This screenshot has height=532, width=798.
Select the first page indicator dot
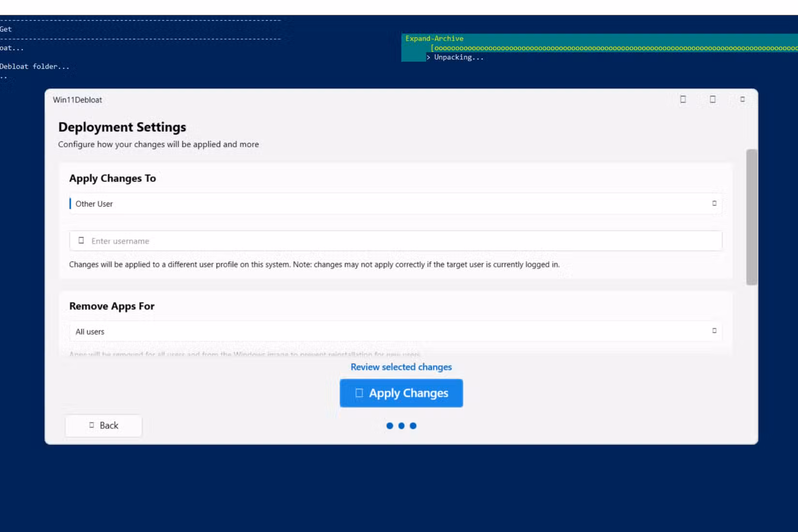click(x=389, y=426)
